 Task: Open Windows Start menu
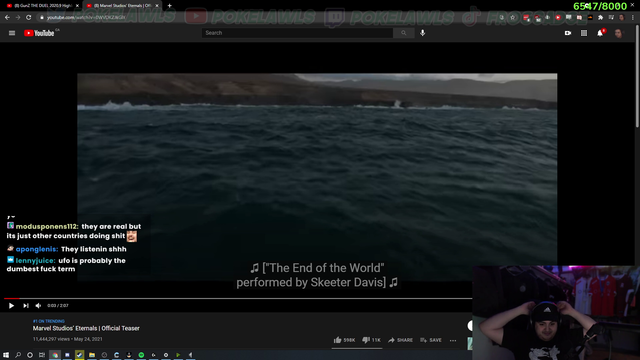point(6,355)
